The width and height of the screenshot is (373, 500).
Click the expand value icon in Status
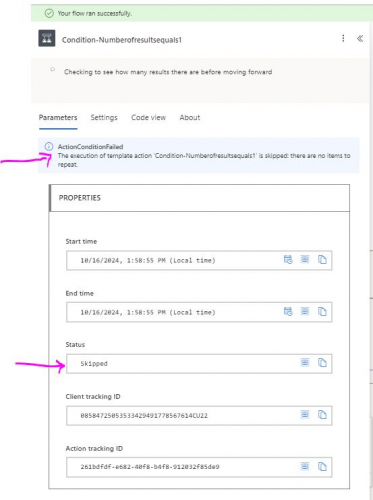click(x=305, y=362)
